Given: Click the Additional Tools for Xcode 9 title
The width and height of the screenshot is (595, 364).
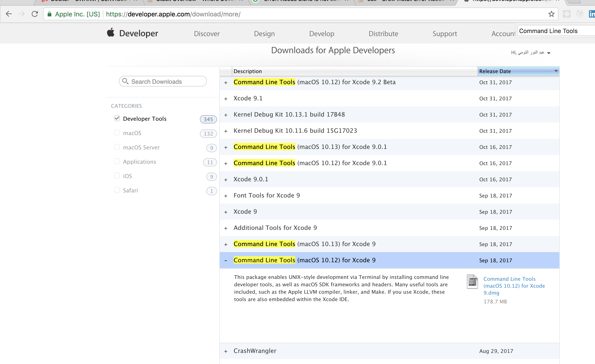Looking at the screenshot, I should coord(275,228).
